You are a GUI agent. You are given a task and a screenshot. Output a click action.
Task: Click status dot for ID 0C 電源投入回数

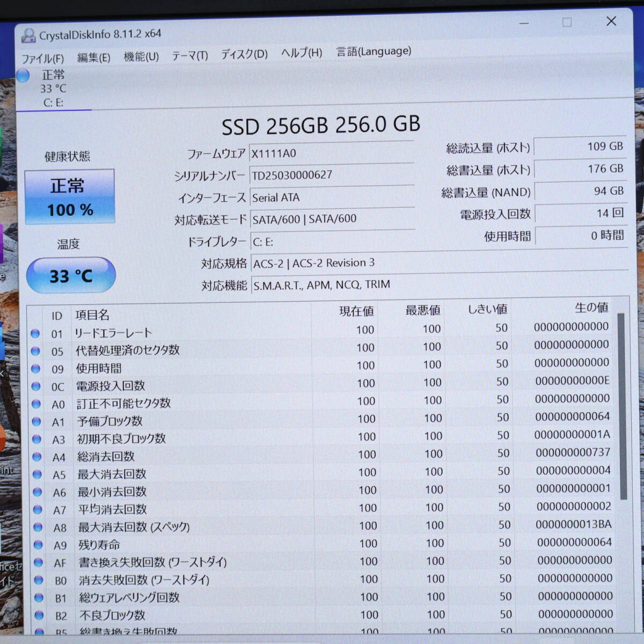[x=36, y=386]
